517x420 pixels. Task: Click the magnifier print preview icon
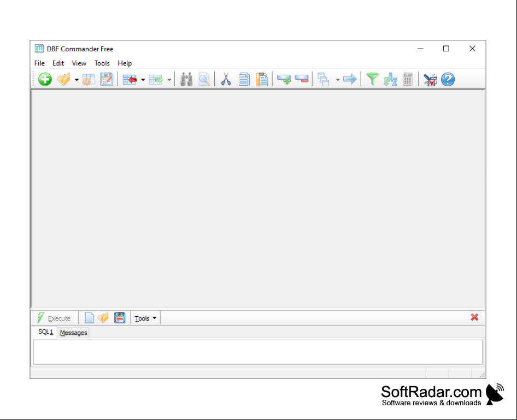(204, 79)
